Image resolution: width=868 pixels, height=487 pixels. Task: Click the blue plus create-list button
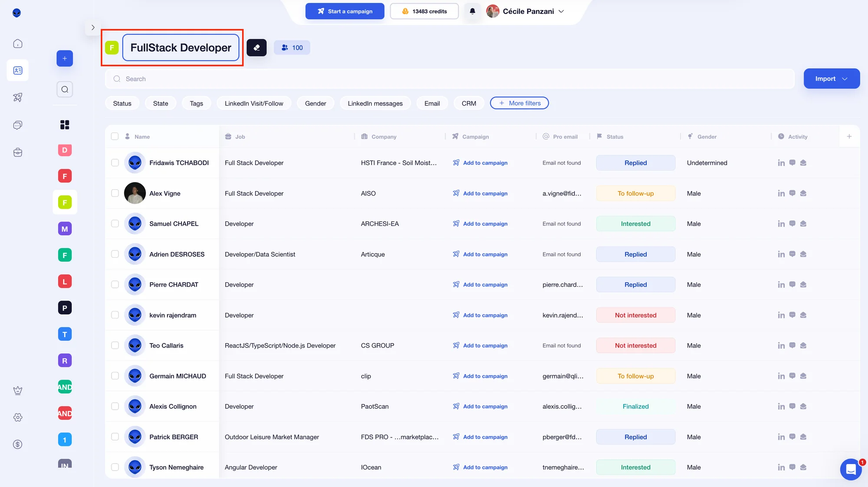tap(65, 59)
